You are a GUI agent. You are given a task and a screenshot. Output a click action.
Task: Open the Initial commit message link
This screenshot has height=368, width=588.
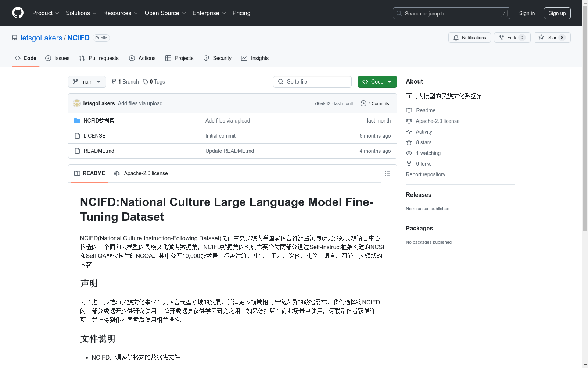220,136
